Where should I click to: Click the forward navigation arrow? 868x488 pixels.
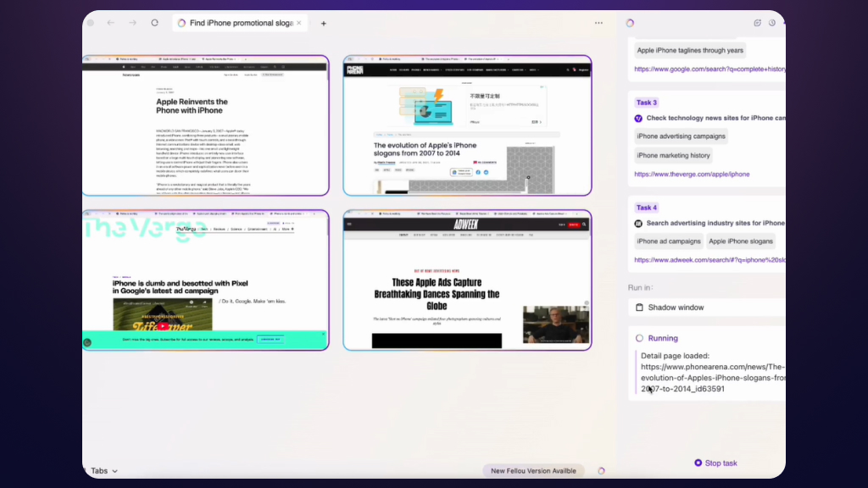click(x=132, y=23)
